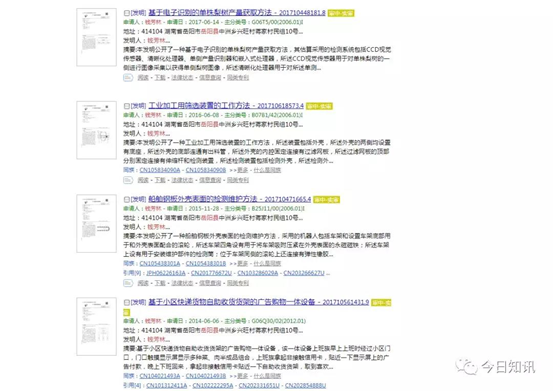
Task: Click comment bubble icon under 船舶钢板 result
Action: [x=128, y=283]
